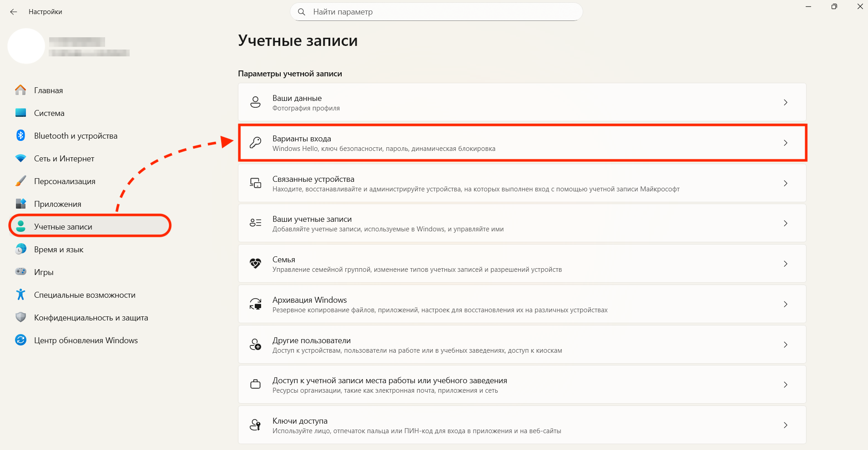The image size is (868, 450).
Task: Click the heart icon next to Семья
Action: [x=256, y=264]
